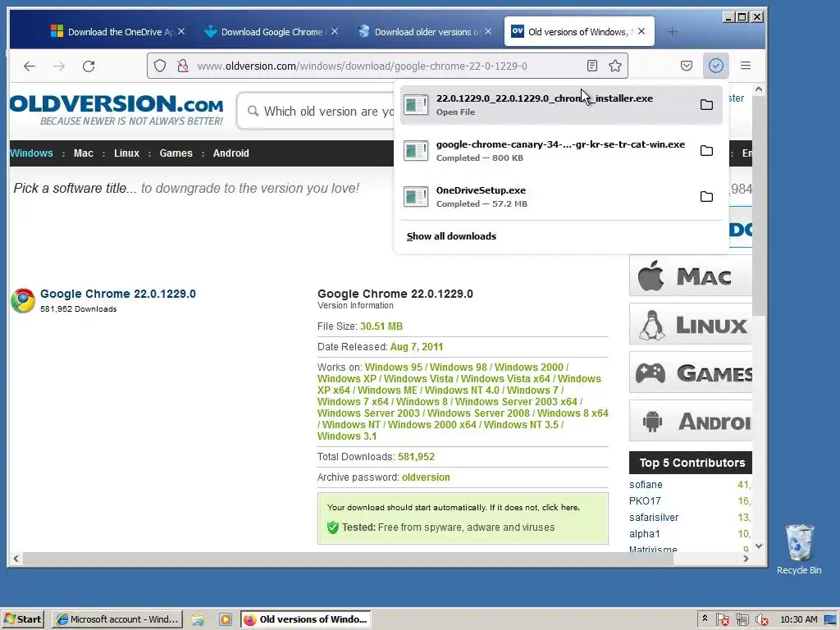
Task: Open the Linux navigation item
Action: pyautogui.click(x=126, y=153)
